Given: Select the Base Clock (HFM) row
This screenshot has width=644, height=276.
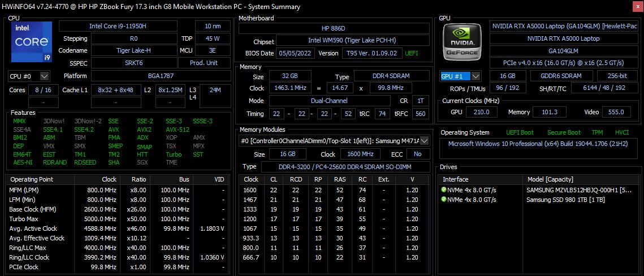Looking at the screenshot, I should pyautogui.click(x=119, y=209).
